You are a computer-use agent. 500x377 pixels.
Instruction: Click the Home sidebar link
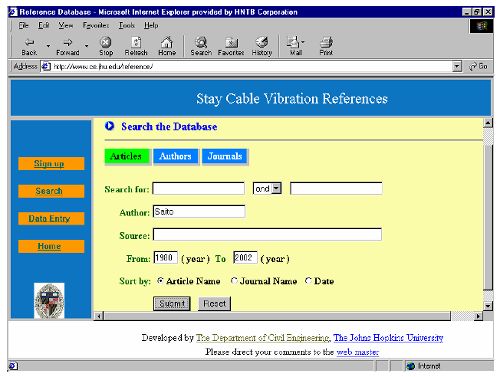[51, 246]
